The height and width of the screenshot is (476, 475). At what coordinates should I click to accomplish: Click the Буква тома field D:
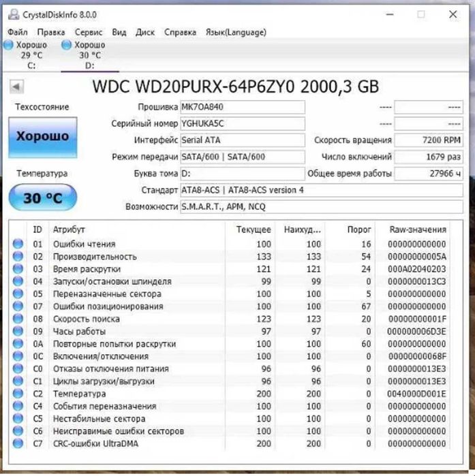[243, 174]
